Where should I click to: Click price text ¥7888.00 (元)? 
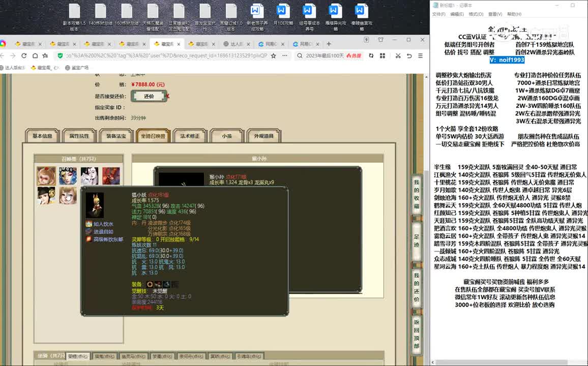coord(148,84)
